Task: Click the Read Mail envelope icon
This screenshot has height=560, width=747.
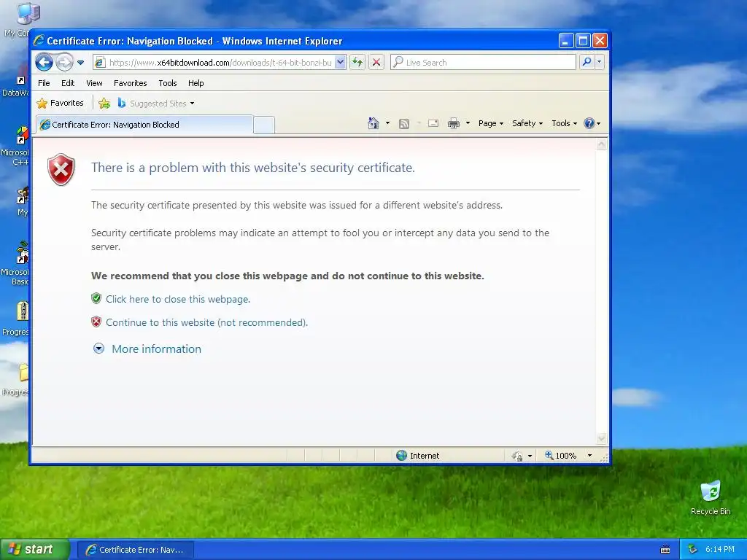Action: click(x=433, y=123)
